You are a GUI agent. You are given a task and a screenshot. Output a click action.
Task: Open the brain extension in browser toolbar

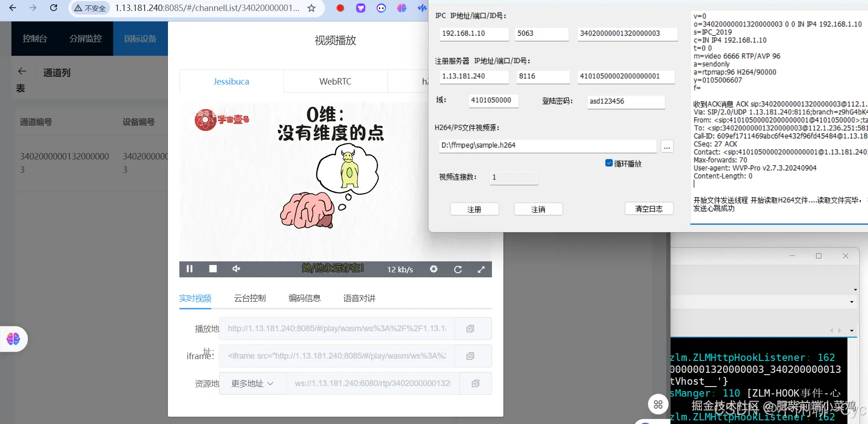click(x=402, y=8)
